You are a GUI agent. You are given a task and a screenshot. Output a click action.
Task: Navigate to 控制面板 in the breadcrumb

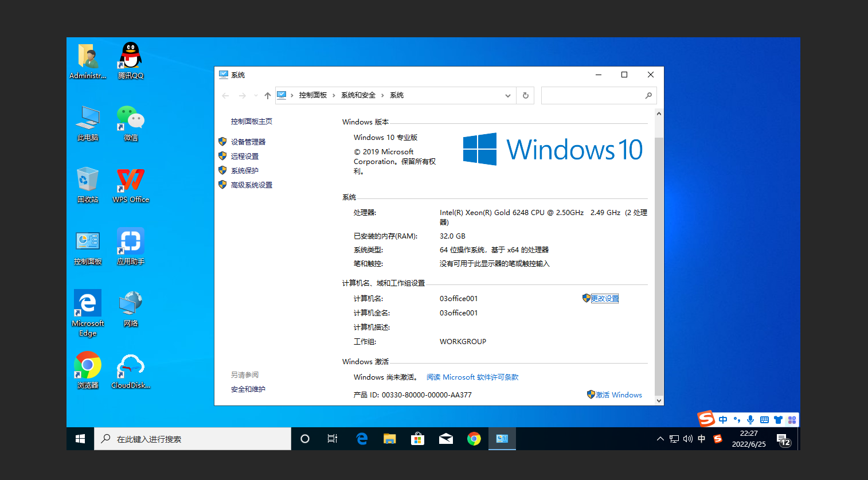click(312, 95)
